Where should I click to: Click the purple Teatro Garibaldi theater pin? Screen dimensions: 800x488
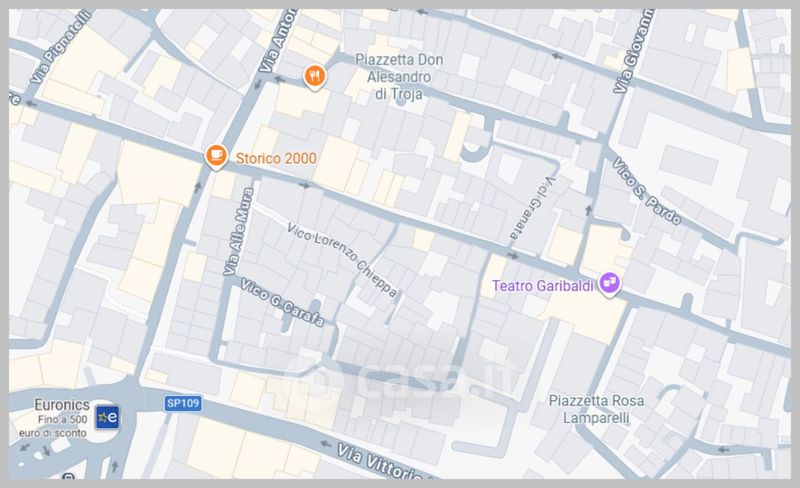(609, 284)
